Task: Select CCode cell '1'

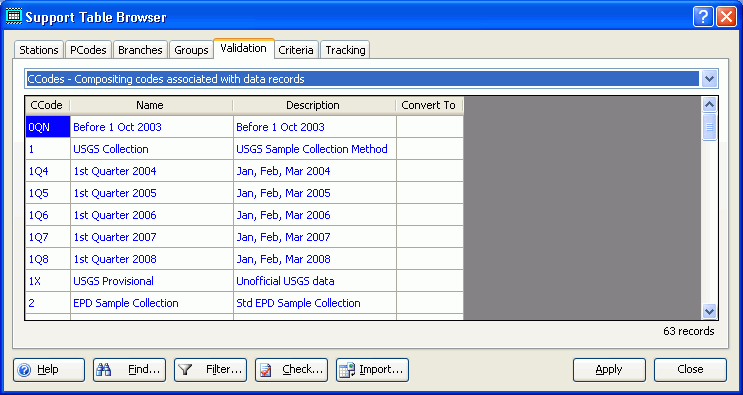Action: [48, 149]
